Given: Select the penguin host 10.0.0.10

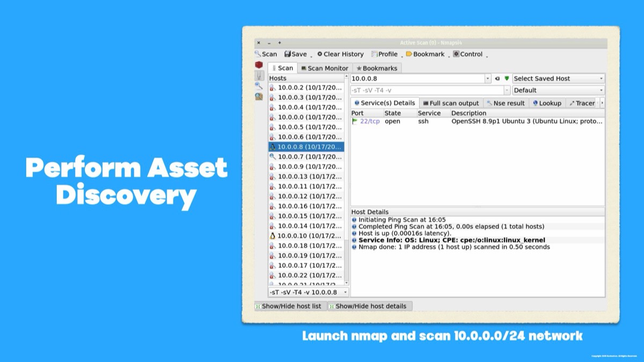Looking at the screenshot, I should (x=306, y=236).
